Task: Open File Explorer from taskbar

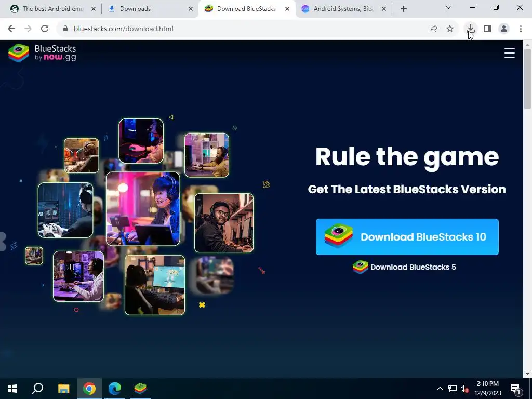Action: coord(63,389)
